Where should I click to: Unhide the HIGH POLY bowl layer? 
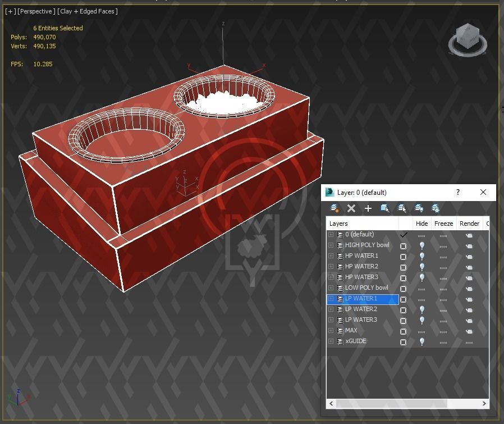422,246
